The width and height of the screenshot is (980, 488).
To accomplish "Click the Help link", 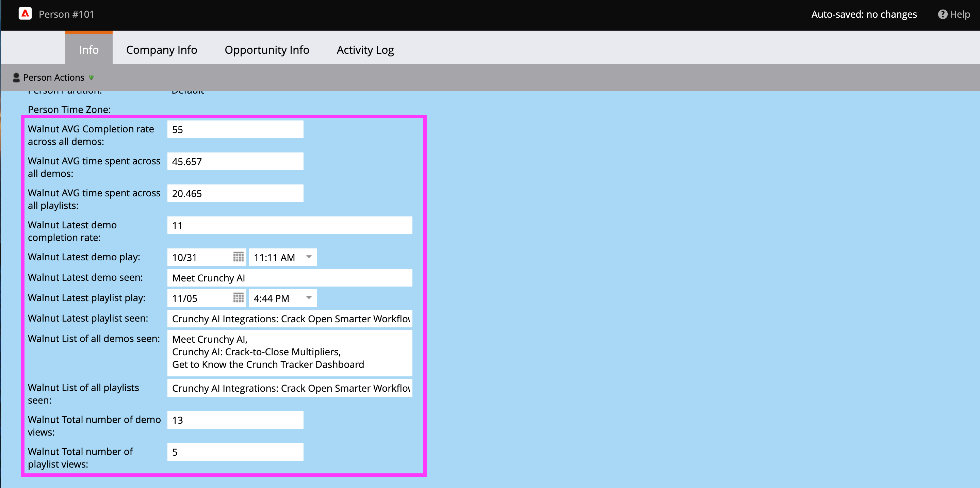I will [x=960, y=14].
